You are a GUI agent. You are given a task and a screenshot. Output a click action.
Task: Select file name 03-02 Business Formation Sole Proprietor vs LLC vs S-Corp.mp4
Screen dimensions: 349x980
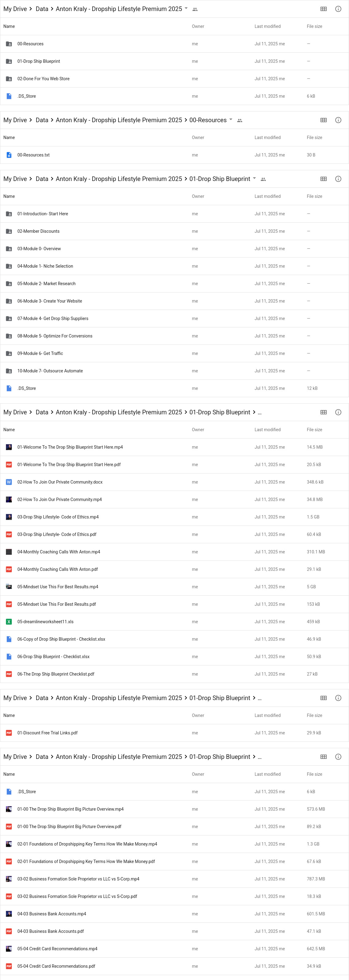coord(78,879)
